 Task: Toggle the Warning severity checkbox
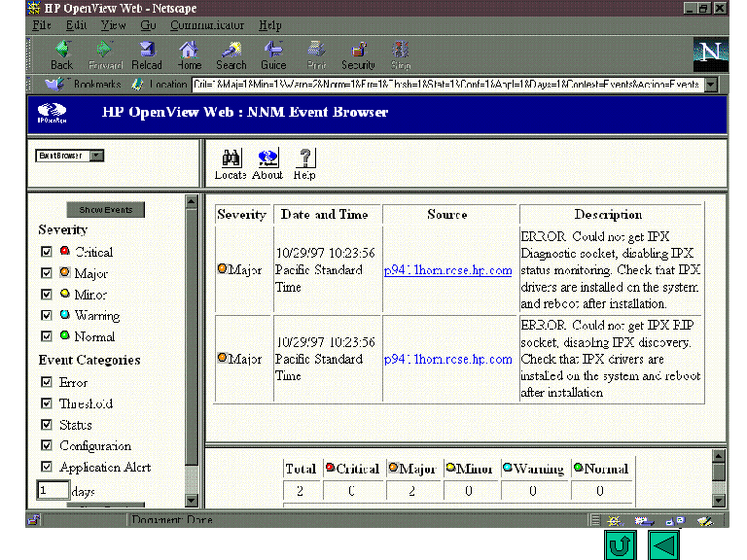(46, 316)
